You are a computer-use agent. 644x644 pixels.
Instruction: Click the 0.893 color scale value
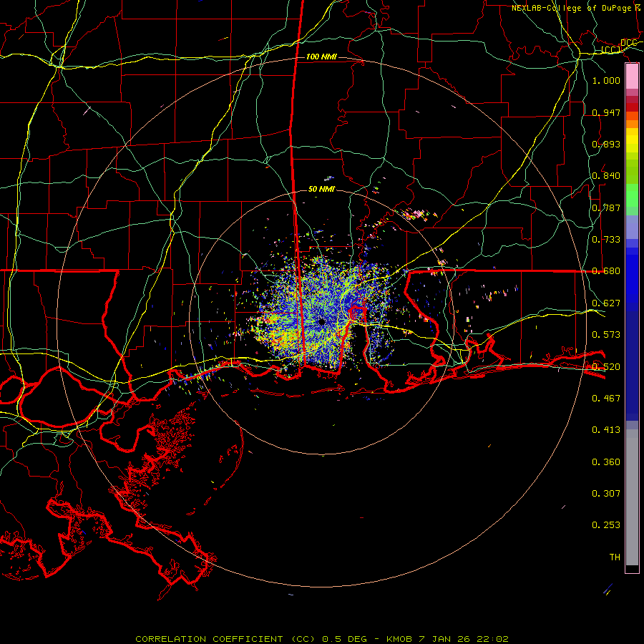click(x=606, y=144)
